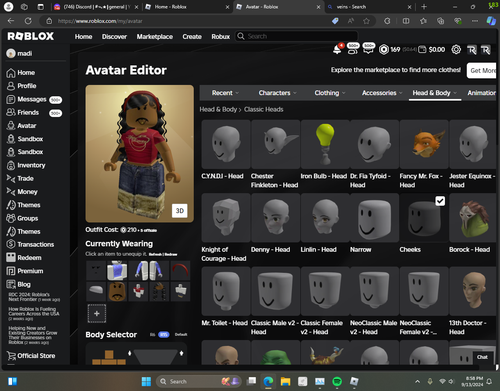This screenshot has width=500, height=391.
Task: Open the Chat button
Action: click(482, 357)
